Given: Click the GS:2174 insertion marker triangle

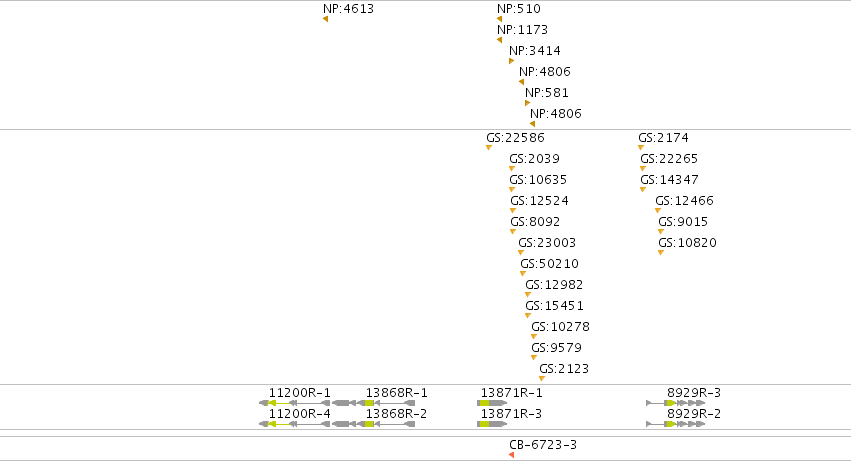Looking at the screenshot, I should 641,148.
